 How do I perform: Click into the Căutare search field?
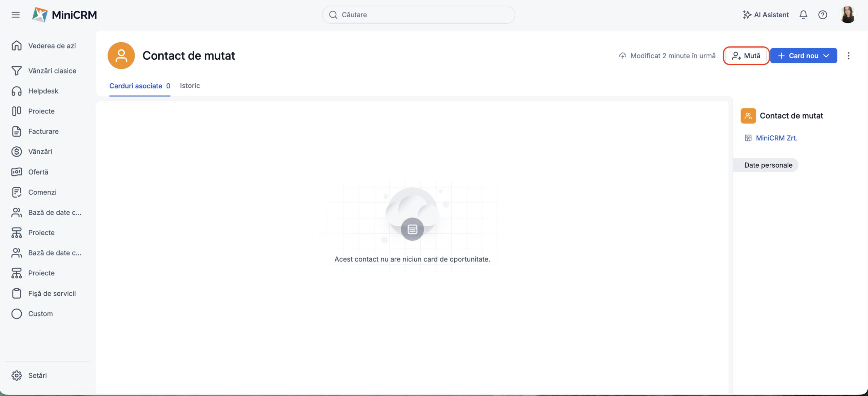coord(418,15)
